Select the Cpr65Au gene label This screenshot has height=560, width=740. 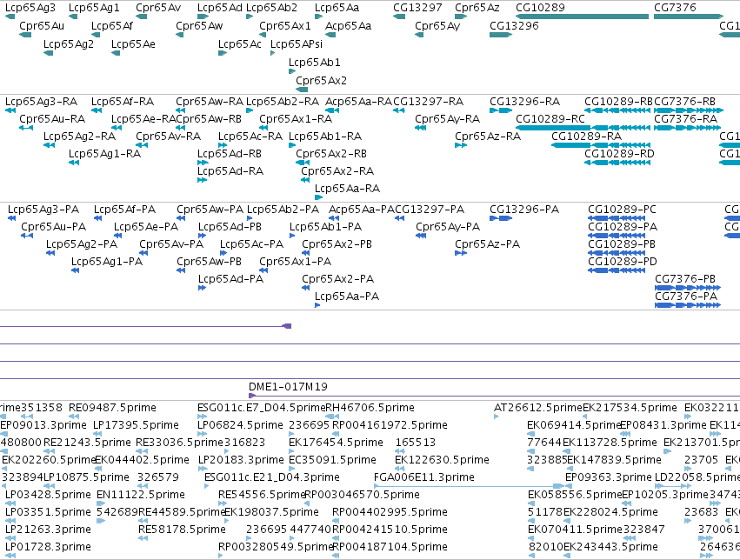pyautogui.click(x=42, y=26)
